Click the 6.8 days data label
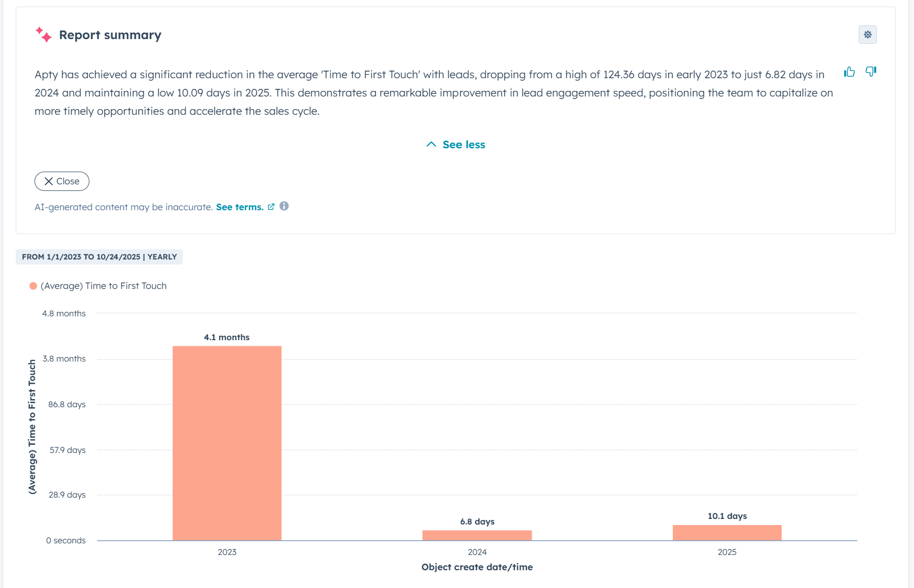914x588 pixels. click(477, 521)
